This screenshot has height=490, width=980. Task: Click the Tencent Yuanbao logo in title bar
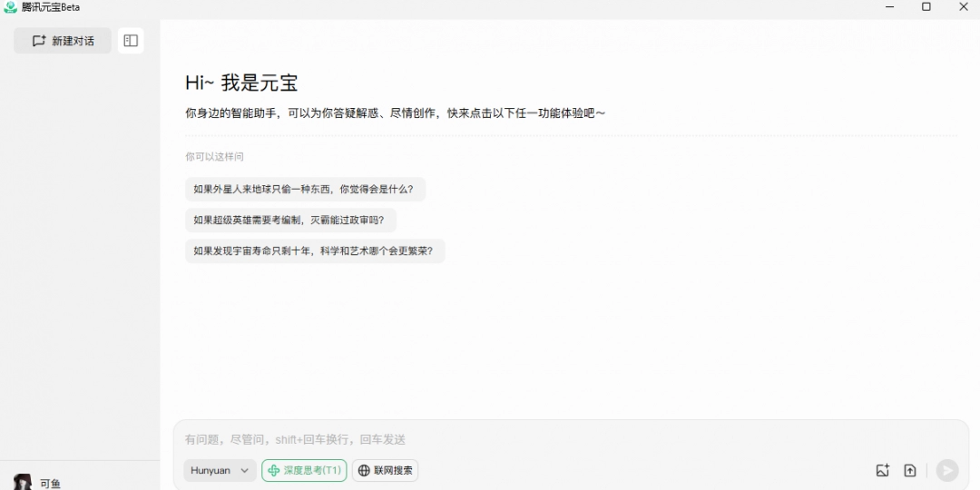(10, 7)
